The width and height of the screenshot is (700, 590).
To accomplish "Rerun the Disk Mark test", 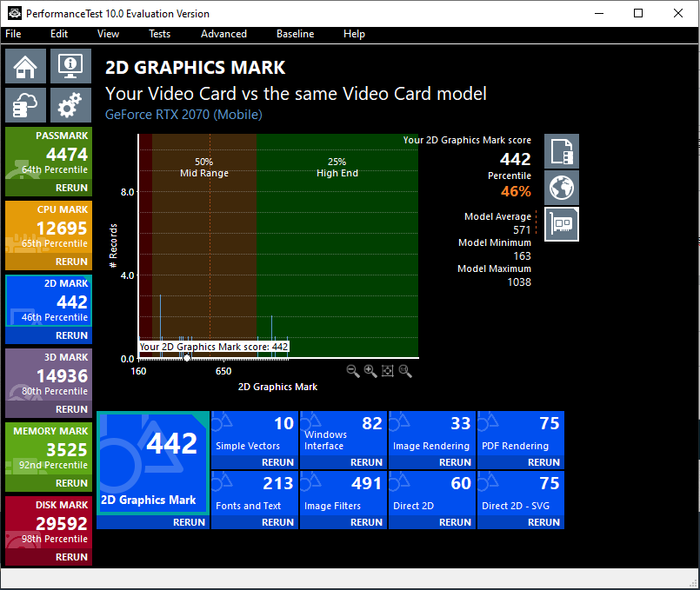I will (x=71, y=557).
